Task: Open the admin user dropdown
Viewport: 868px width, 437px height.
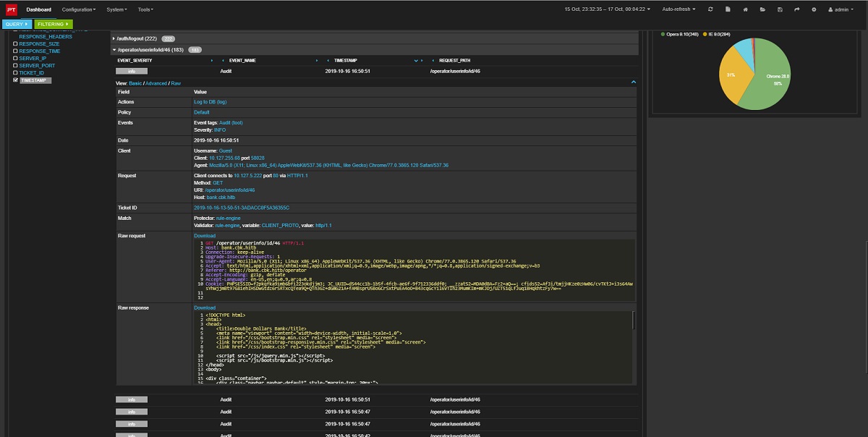Action: point(841,9)
